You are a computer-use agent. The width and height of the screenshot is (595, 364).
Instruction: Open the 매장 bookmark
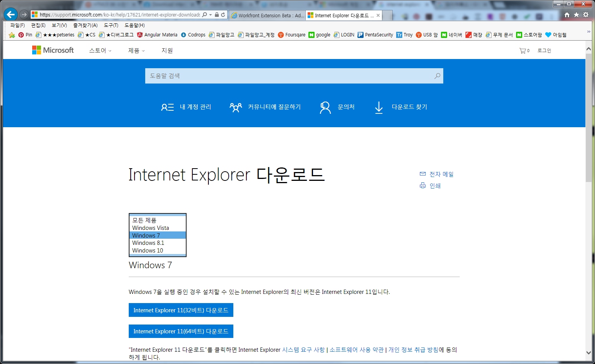[x=474, y=35]
